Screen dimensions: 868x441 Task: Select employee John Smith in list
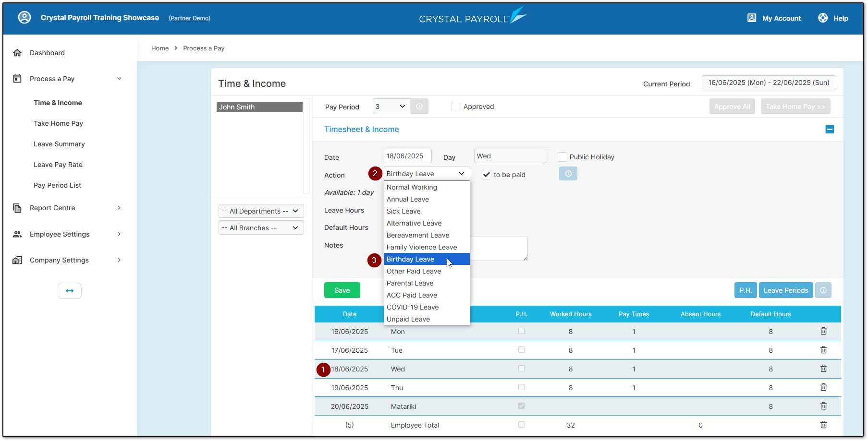click(259, 107)
